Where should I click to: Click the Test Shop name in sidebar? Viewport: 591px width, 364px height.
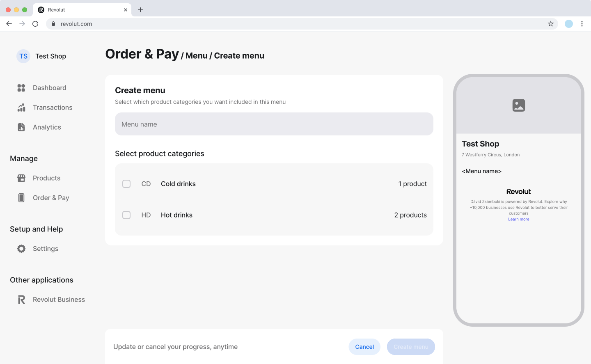point(50,56)
